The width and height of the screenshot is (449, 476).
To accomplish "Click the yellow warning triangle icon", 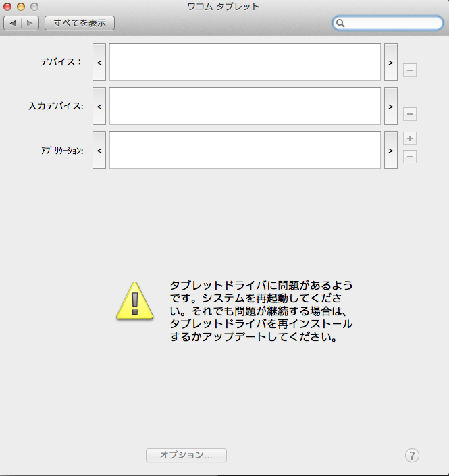I will click(135, 301).
